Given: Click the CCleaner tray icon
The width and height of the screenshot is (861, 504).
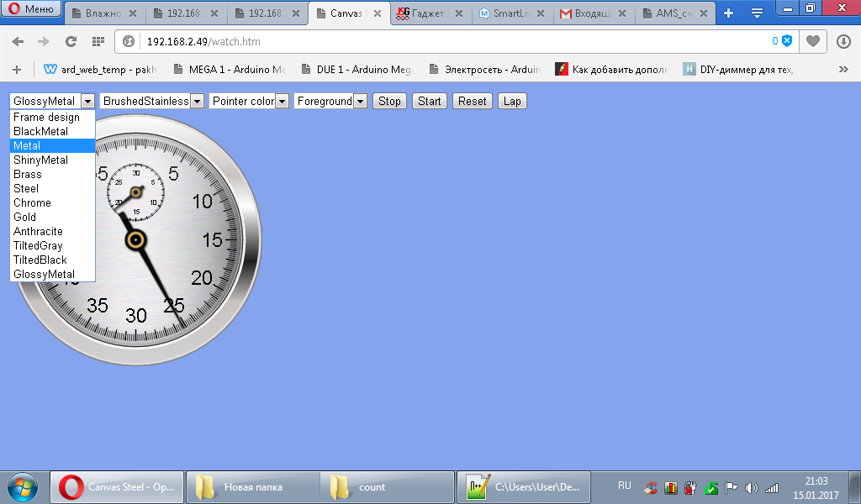Looking at the screenshot, I should click(x=651, y=488).
